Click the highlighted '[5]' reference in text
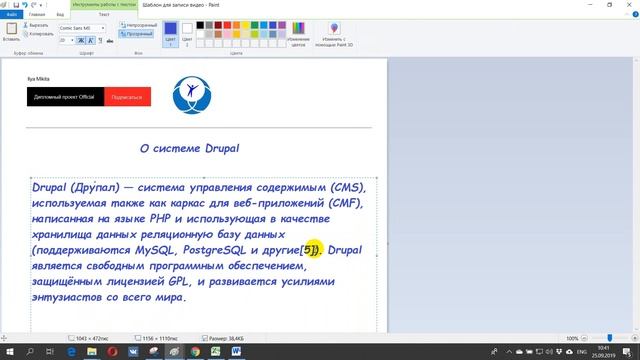This screenshot has width=640, height=360. [x=309, y=250]
